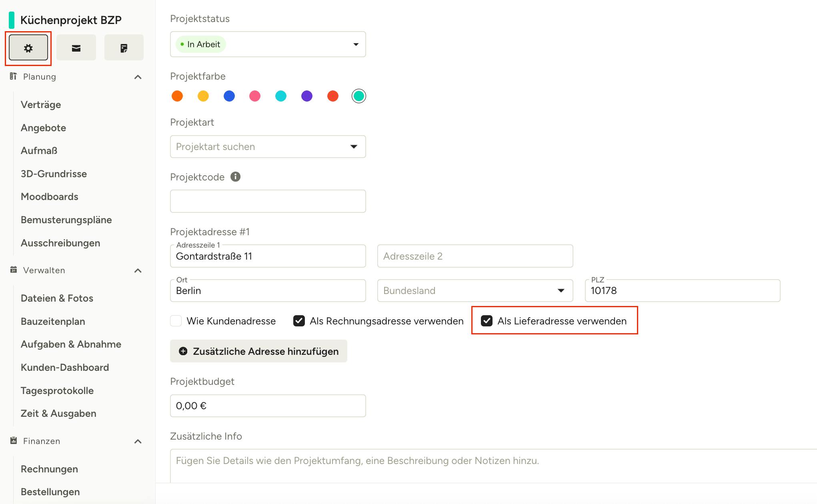817x504 pixels.
Task: Collapse the Planung section chevron
Action: pos(138,77)
